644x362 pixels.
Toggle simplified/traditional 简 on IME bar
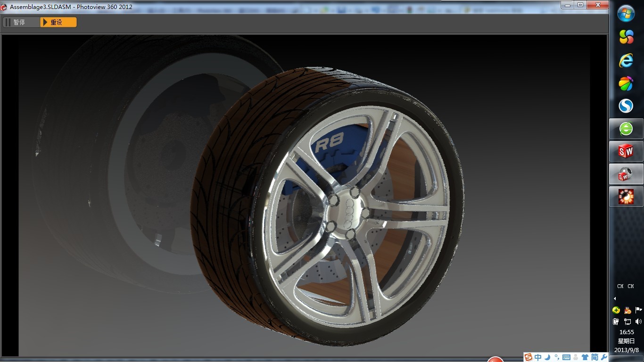point(595,357)
